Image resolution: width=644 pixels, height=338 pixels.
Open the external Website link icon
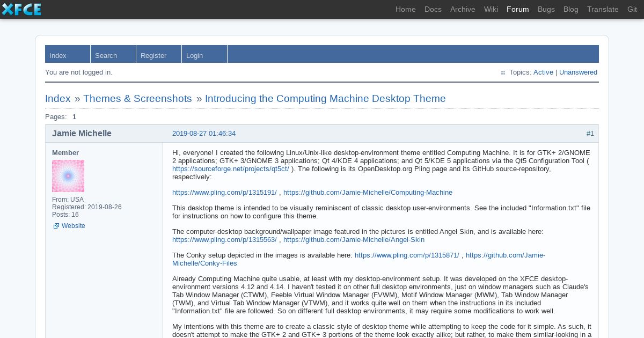56,226
